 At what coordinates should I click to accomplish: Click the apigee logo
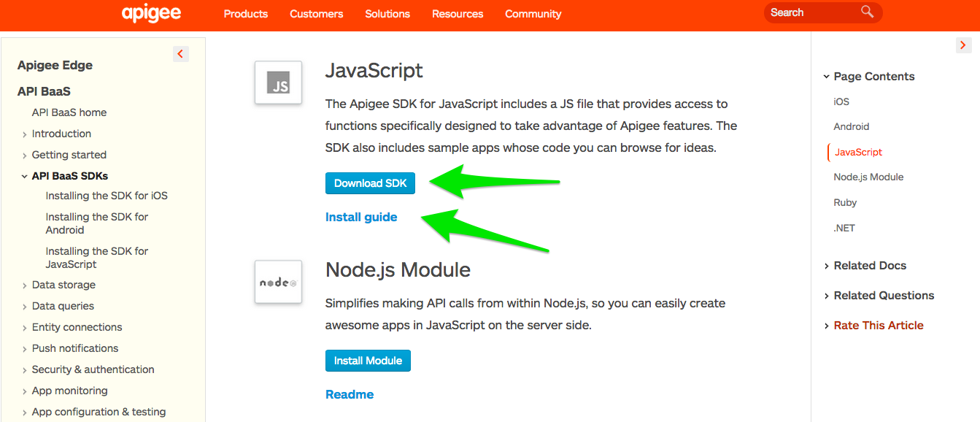pyautogui.click(x=151, y=13)
